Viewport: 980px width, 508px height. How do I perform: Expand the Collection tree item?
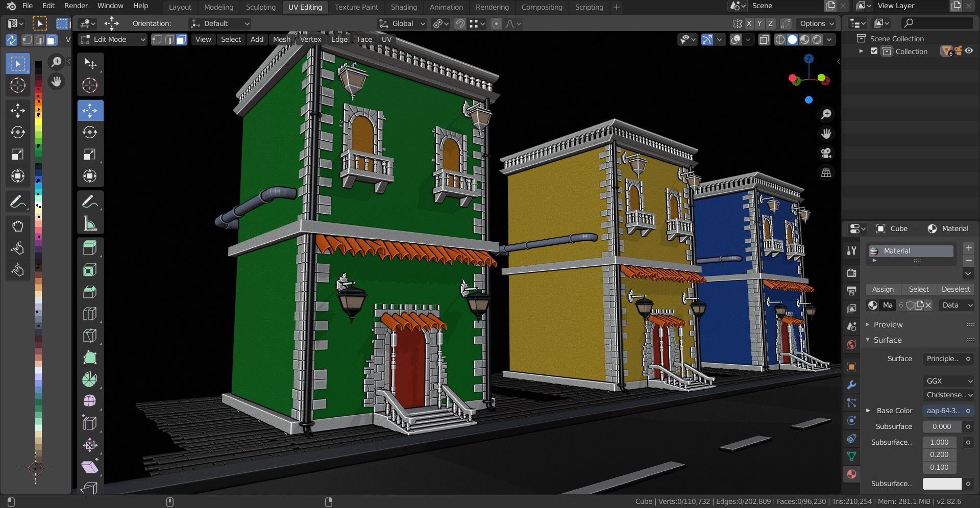pyautogui.click(x=861, y=51)
